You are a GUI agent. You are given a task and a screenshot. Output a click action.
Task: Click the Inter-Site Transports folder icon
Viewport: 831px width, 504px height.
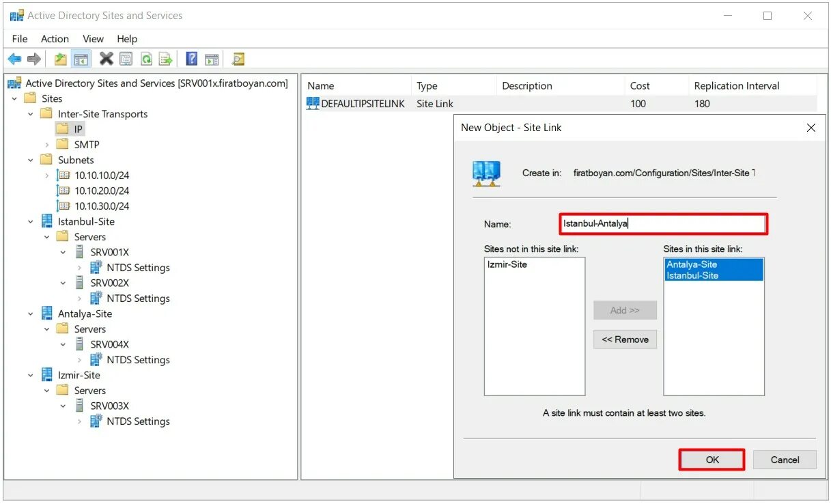pyautogui.click(x=46, y=113)
